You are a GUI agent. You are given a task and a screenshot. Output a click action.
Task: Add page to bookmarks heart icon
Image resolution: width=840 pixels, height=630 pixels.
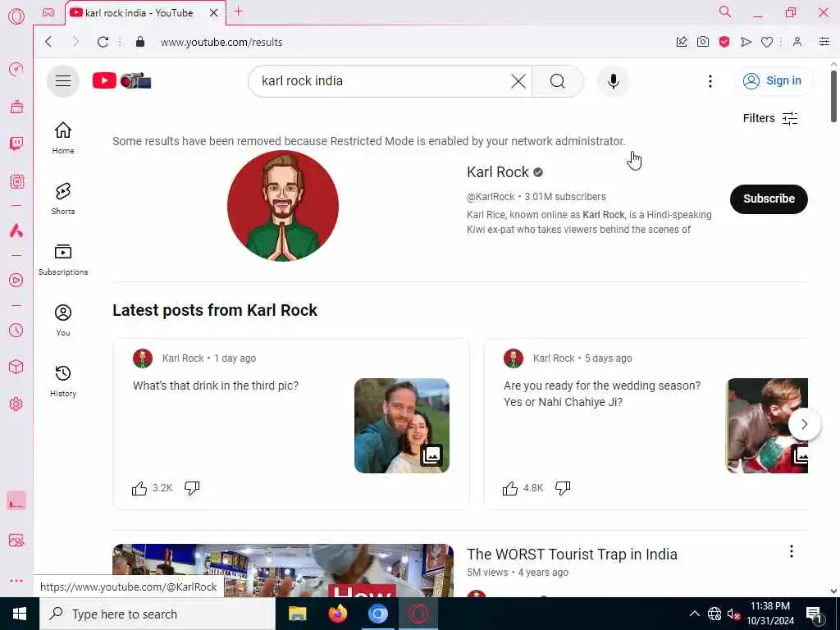tap(767, 42)
